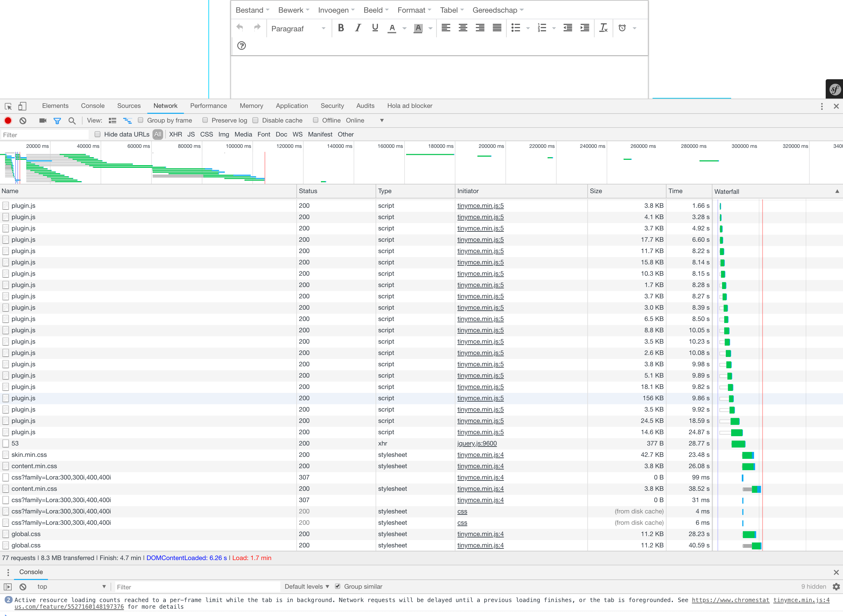Screen dimensions: 843x616
Task: Click the red record network log button
Action: click(x=8, y=121)
